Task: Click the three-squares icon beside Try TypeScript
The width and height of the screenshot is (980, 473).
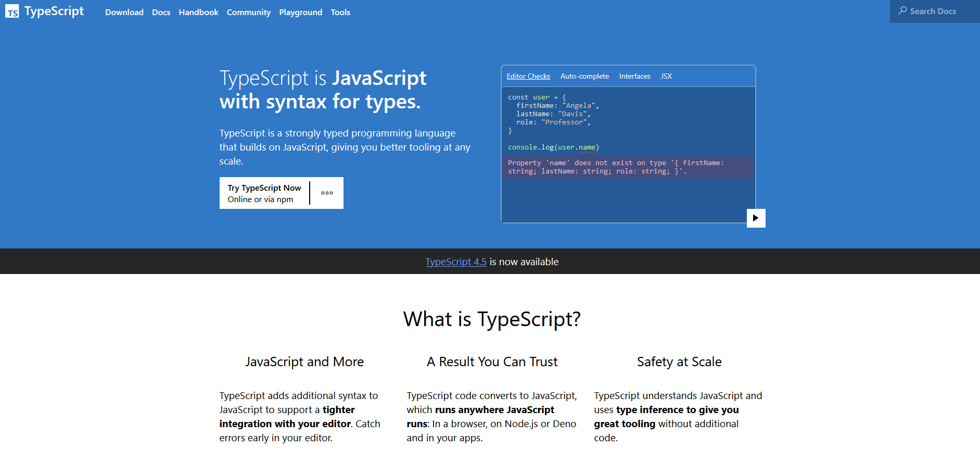Action: point(327,193)
